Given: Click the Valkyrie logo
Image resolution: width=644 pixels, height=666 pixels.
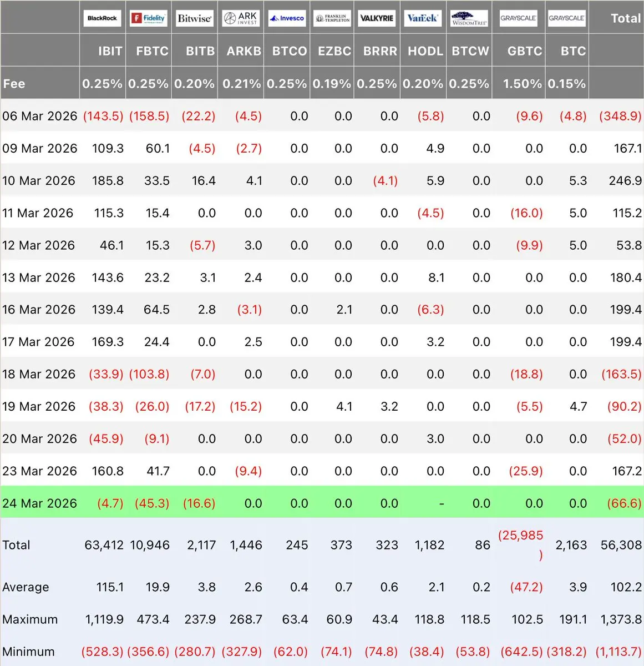Looking at the screenshot, I should click(x=377, y=18).
